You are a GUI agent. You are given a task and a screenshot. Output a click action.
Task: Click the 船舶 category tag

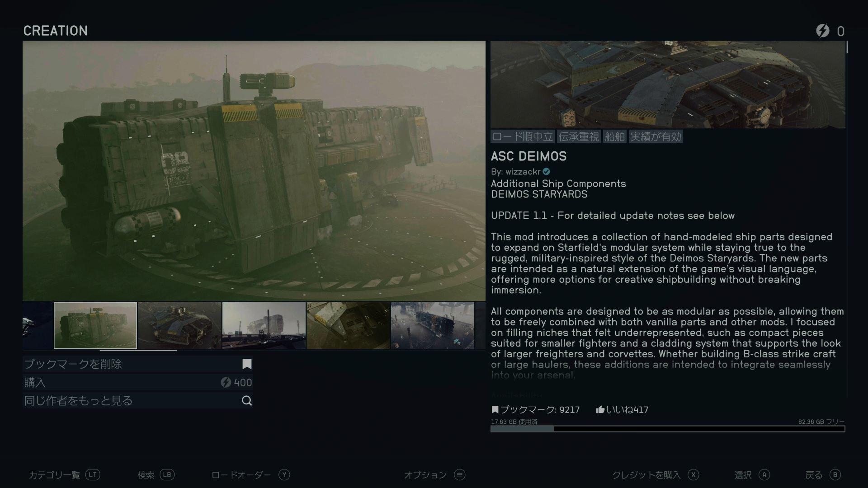pyautogui.click(x=614, y=136)
